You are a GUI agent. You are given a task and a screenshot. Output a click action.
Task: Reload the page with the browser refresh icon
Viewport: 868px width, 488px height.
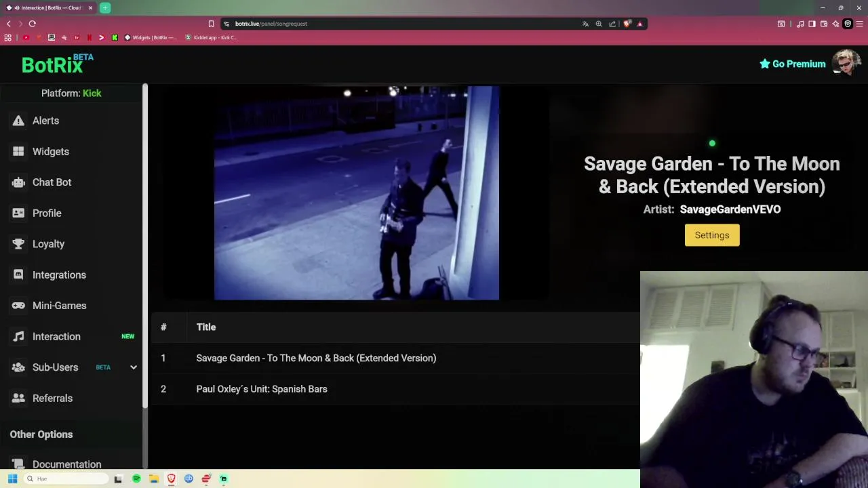pyautogui.click(x=32, y=24)
